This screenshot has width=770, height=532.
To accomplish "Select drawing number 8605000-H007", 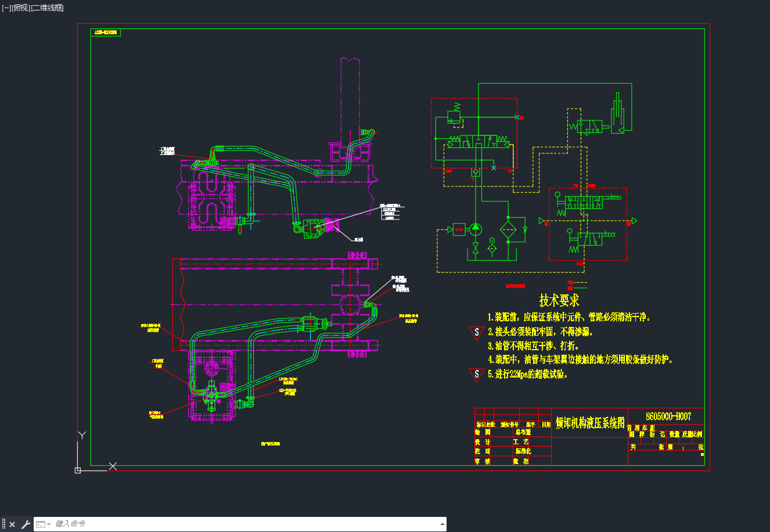I will [x=668, y=416].
